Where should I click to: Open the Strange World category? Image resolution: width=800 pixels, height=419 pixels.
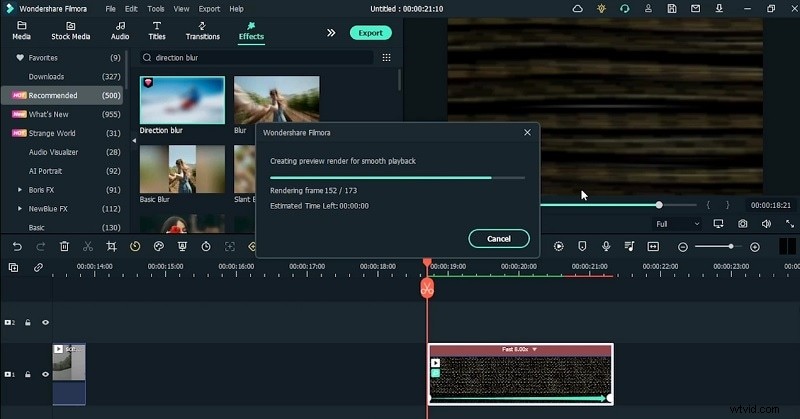[62, 133]
